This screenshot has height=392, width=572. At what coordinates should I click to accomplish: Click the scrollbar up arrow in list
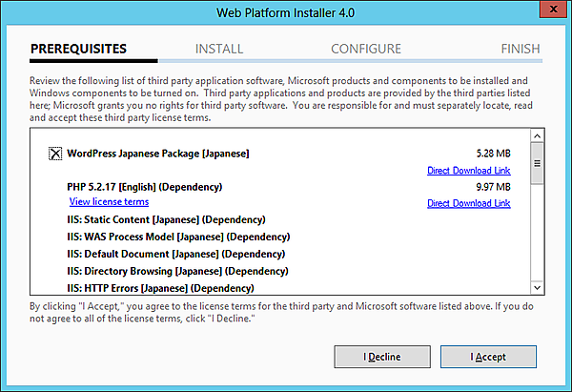pos(537,136)
